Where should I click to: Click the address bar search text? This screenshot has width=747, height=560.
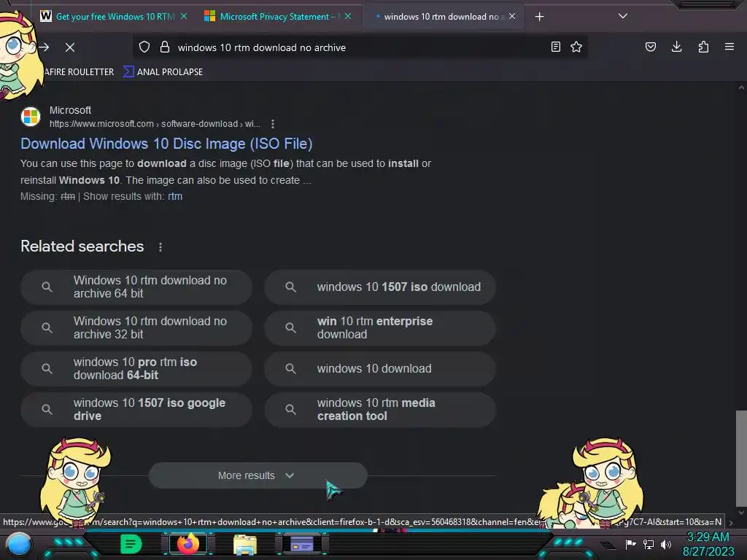[262, 47]
